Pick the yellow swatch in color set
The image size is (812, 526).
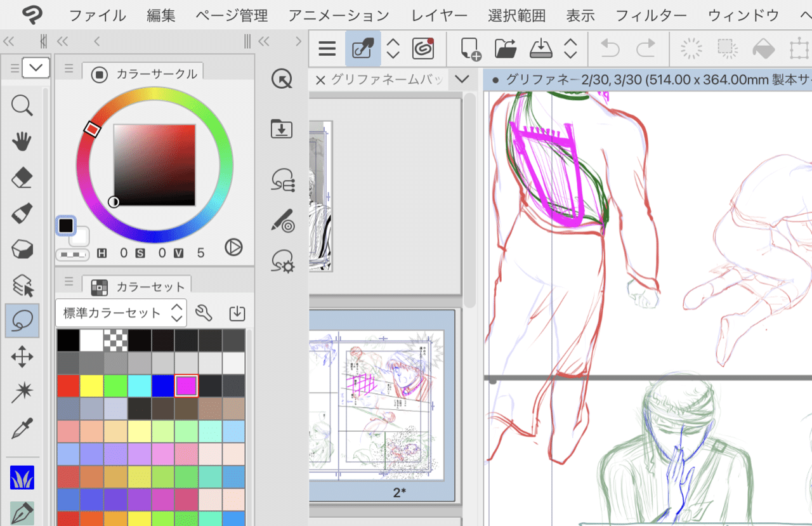[92, 386]
